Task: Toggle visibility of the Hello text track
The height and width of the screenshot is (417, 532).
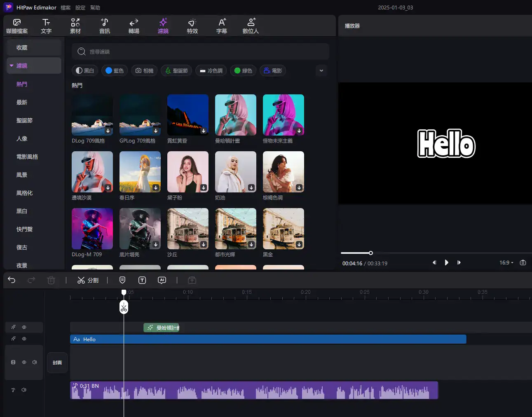Action: tap(24, 339)
